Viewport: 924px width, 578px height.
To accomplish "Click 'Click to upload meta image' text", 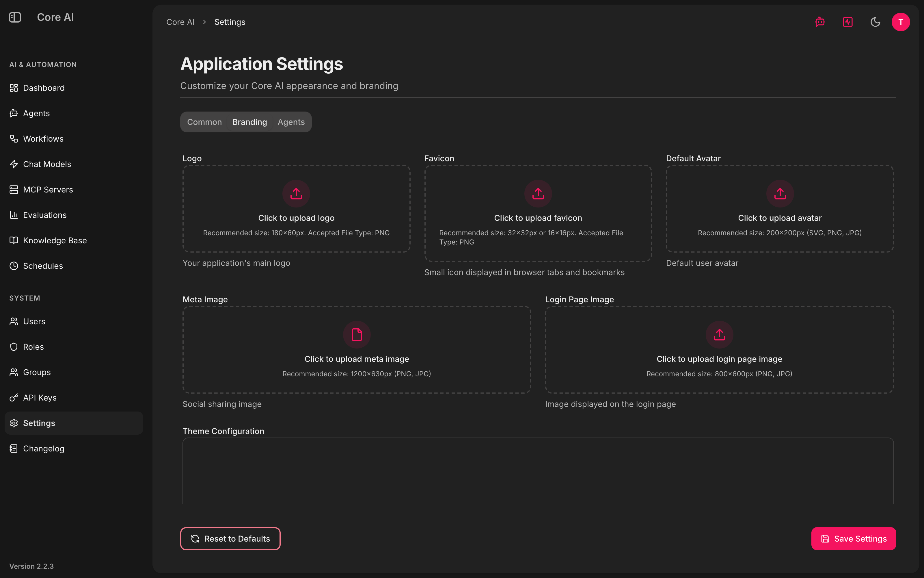I will tap(357, 359).
